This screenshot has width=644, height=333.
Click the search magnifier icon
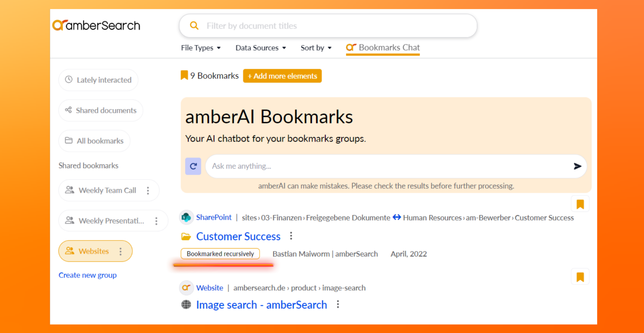coord(194,26)
